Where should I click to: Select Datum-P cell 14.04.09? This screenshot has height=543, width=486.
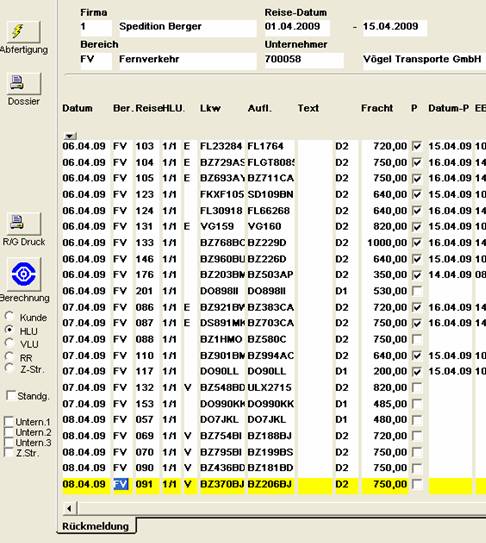450,275
